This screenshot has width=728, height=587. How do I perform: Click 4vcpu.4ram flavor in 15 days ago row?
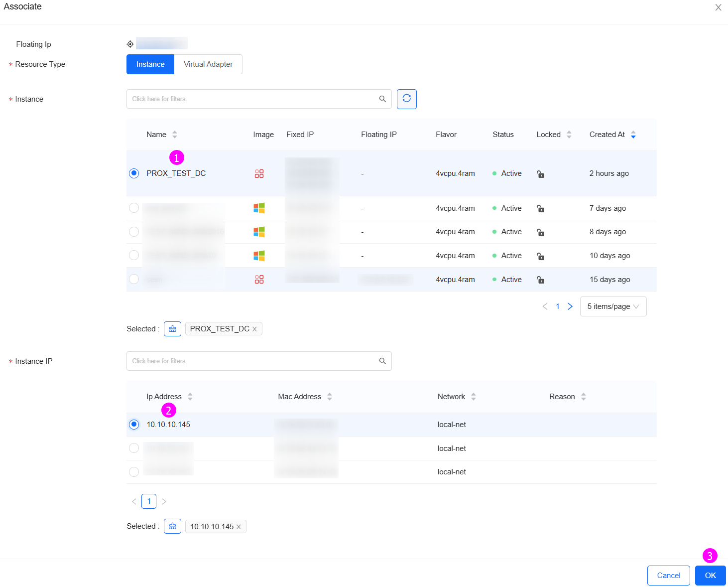point(455,280)
